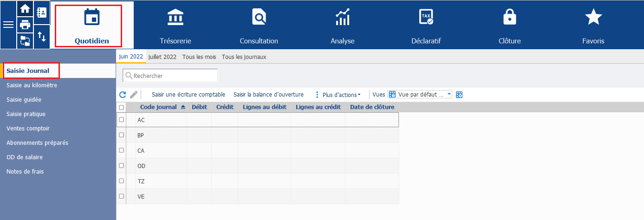644x220 pixels.
Task: Check the OD journal row checkbox
Action: tap(122, 166)
